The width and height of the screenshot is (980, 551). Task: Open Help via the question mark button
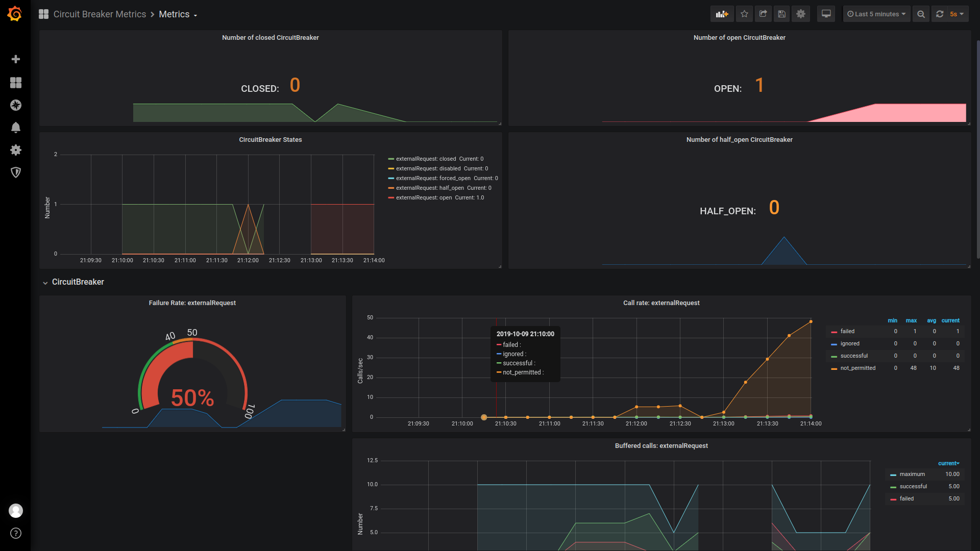point(16,534)
